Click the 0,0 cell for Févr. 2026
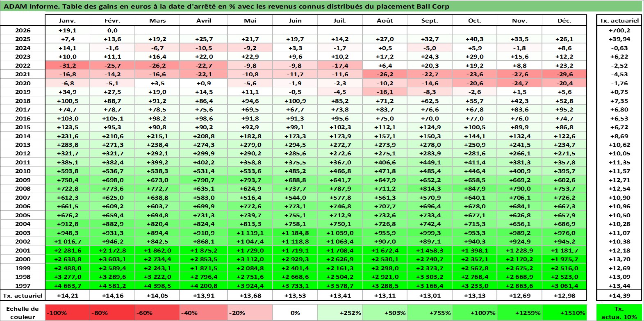Image resolution: width=644 pixels, height=321 pixels. [x=112, y=30]
